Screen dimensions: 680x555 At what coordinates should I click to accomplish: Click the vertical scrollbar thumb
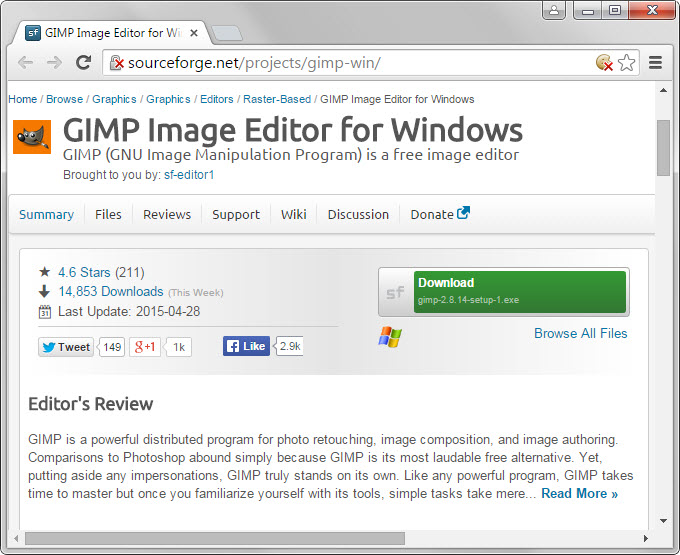coord(663,148)
